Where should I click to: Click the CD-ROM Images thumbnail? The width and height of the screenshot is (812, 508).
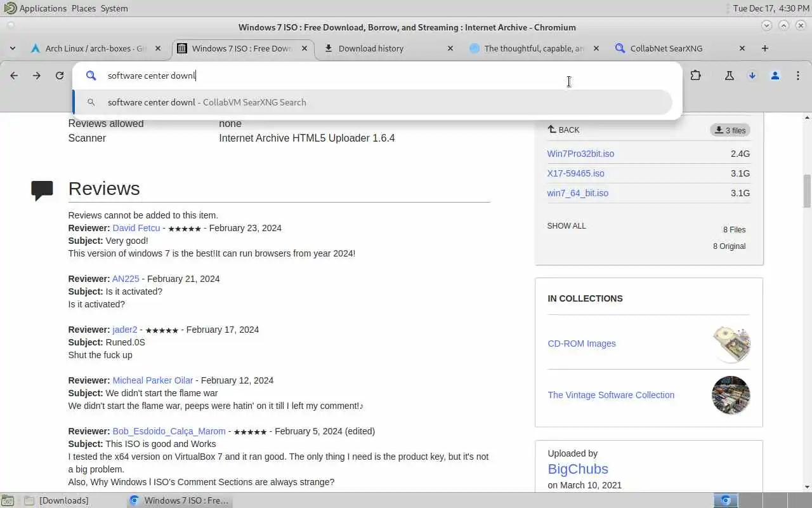[731, 344]
